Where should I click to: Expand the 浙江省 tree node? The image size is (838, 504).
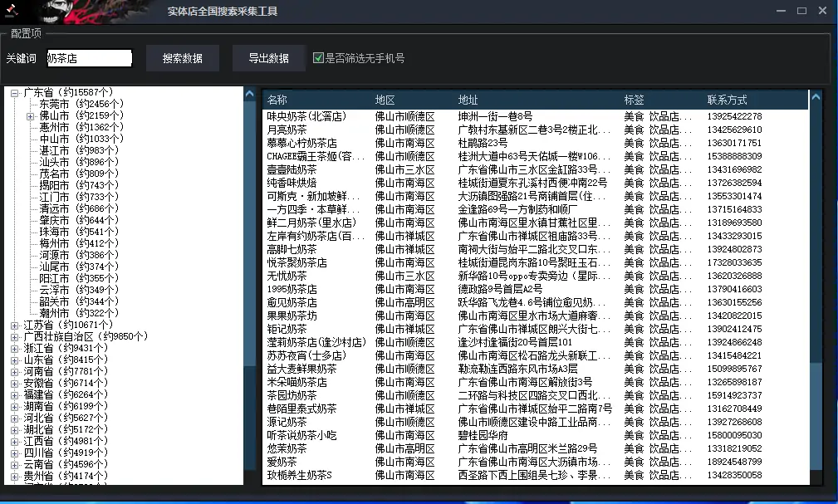pos(14,349)
